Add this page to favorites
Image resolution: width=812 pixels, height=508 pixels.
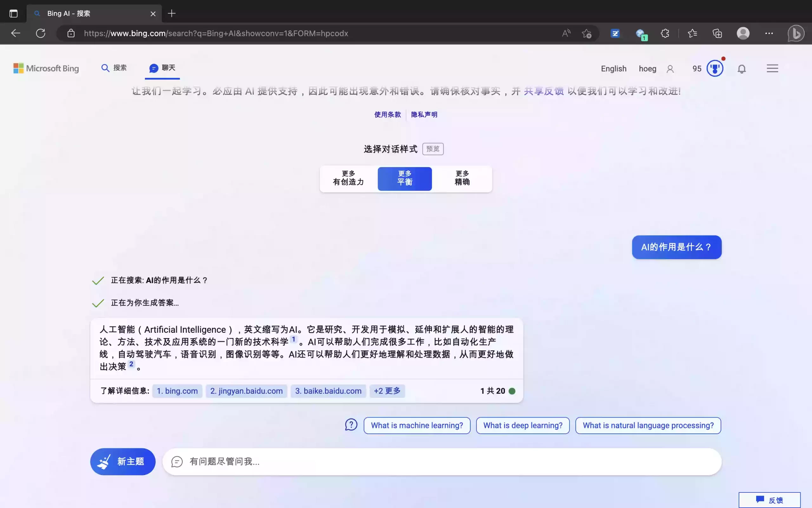coord(586,33)
